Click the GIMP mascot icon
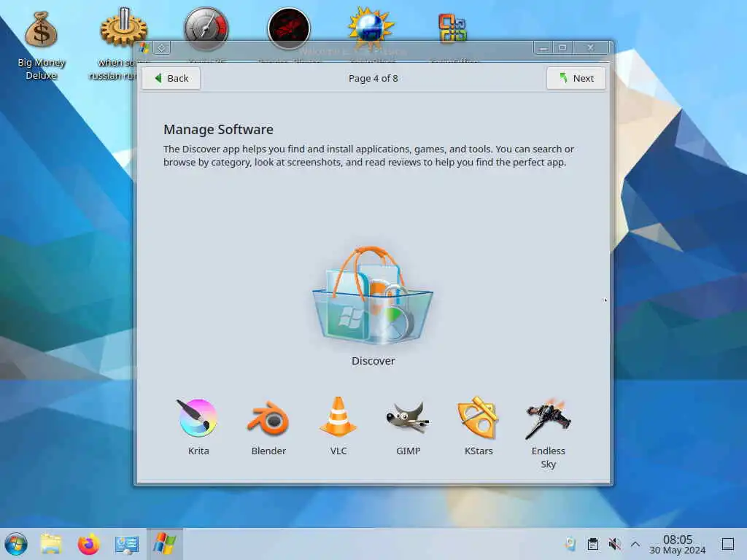This screenshot has height=560, width=747. coord(409,418)
